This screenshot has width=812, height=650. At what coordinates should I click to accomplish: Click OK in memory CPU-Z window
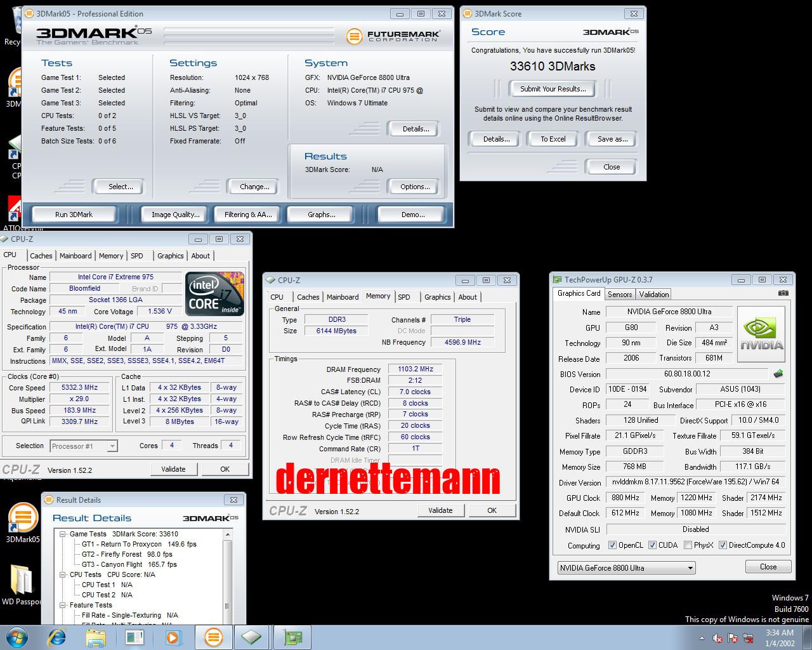(492, 510)
